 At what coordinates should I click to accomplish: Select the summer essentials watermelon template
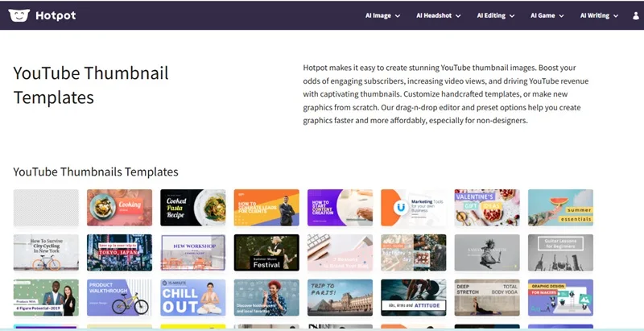coord(560,208)
